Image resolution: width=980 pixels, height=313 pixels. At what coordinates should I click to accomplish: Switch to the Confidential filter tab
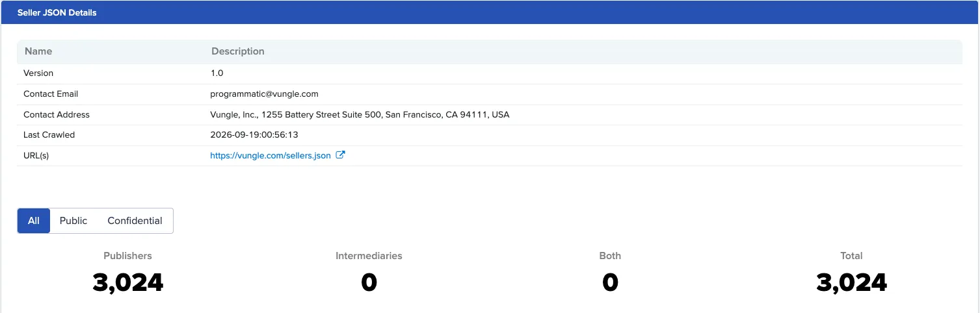pos(135,221)
